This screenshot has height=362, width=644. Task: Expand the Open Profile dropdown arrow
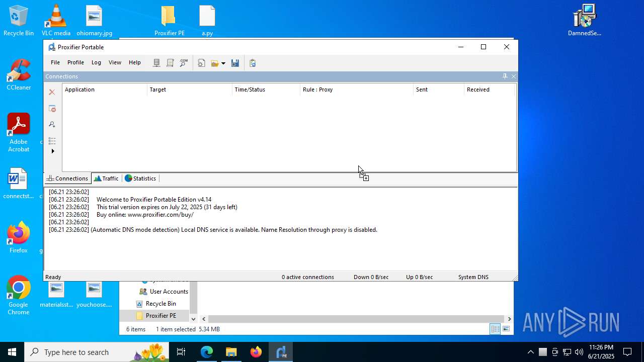pos(223,63)
